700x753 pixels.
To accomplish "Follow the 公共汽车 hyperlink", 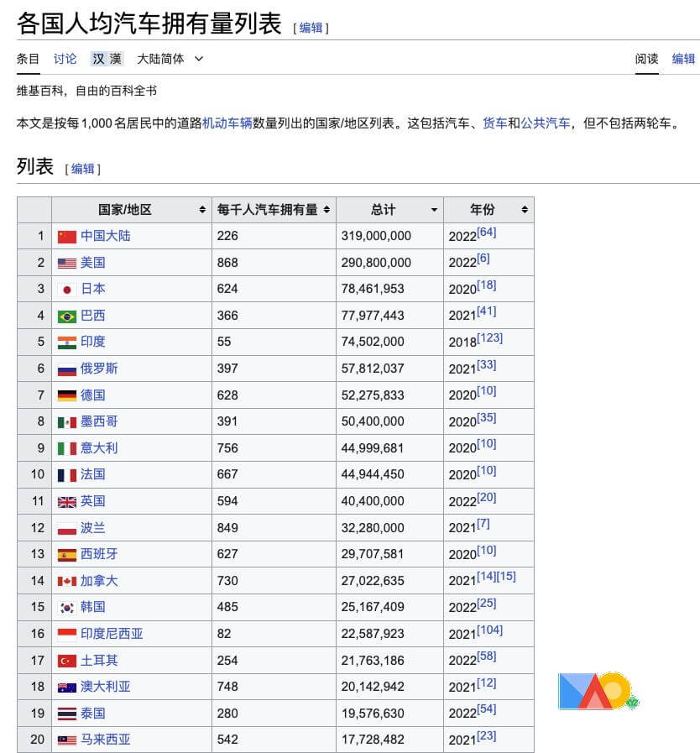I will [545, 123].
